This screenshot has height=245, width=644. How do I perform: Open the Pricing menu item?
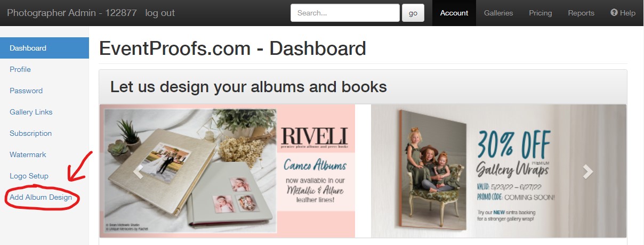pos(541,13)
